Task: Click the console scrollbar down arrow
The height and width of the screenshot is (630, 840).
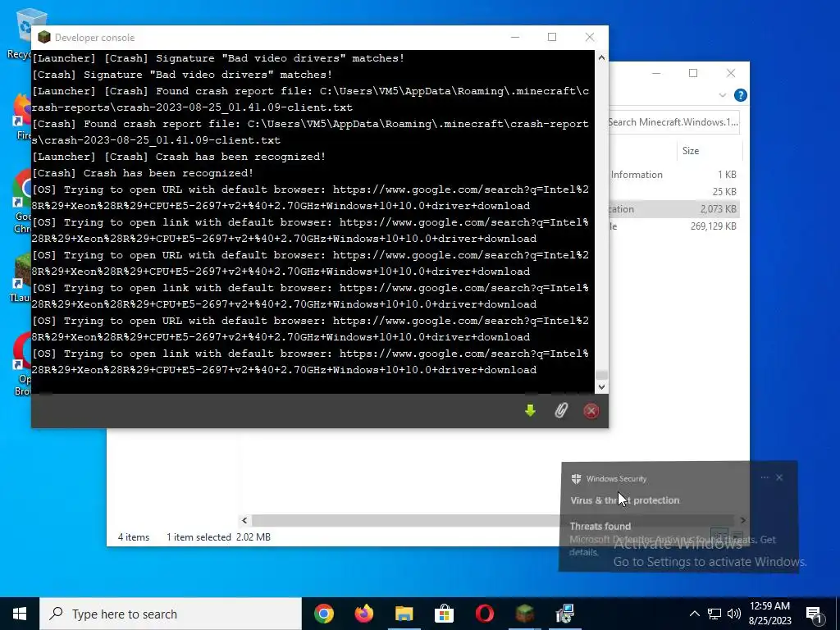Action: (601, 387)
